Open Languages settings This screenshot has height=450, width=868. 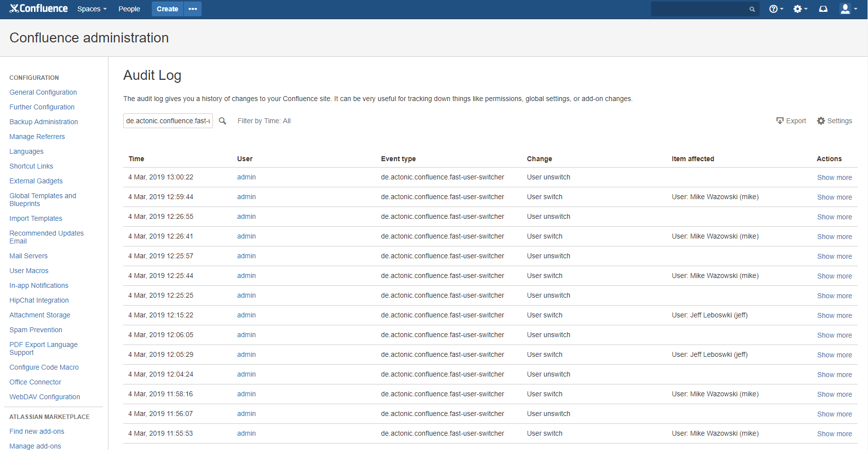(26, 151)
